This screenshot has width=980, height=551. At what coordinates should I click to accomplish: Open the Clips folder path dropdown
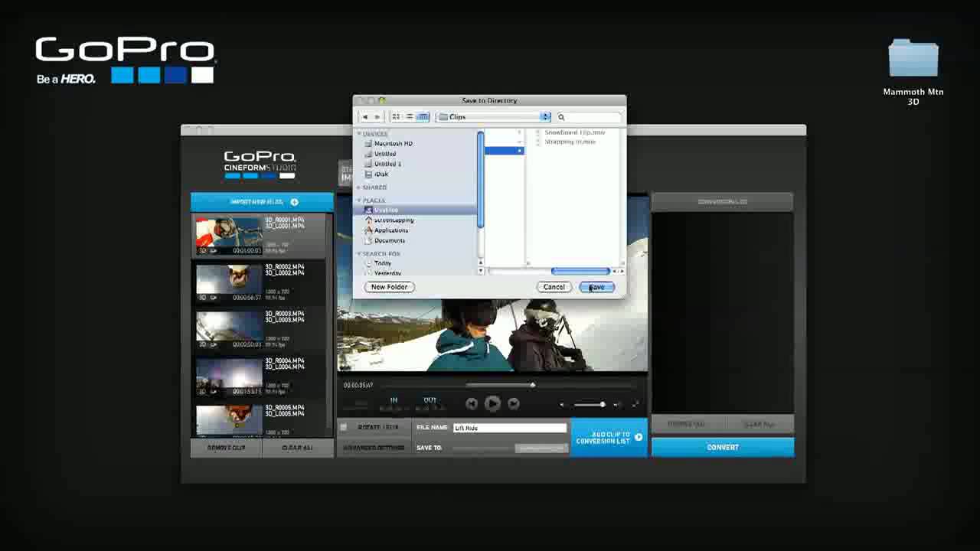pos(493,117)
